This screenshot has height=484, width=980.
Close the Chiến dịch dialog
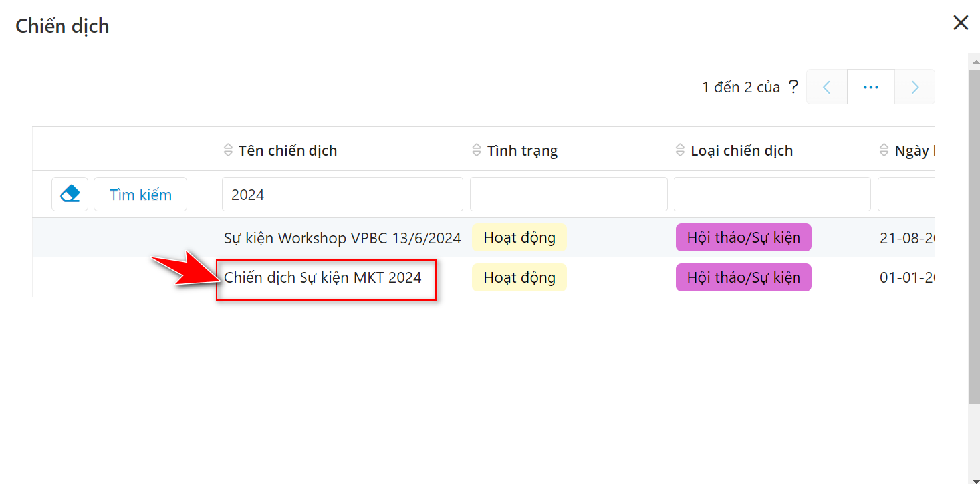[961, 23]
